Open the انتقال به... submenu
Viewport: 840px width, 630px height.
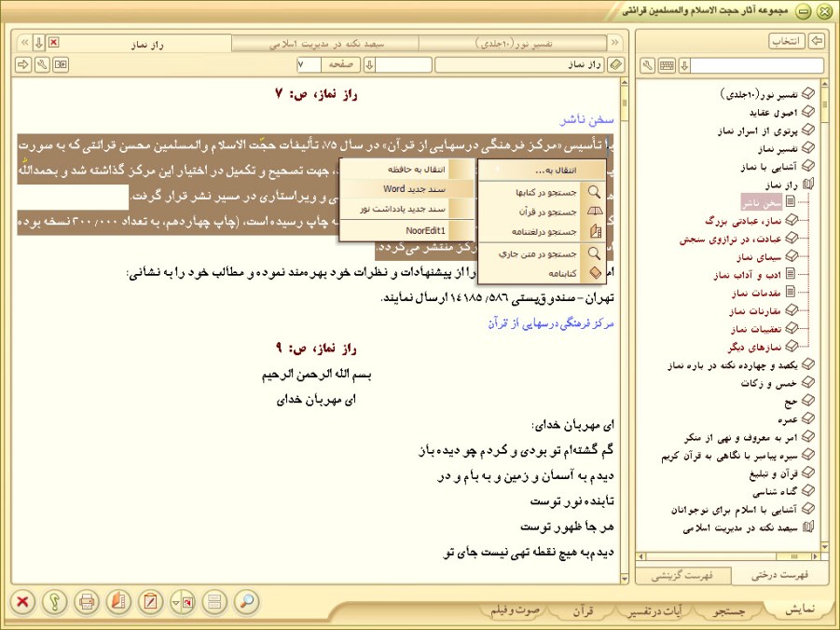point(543,171)
